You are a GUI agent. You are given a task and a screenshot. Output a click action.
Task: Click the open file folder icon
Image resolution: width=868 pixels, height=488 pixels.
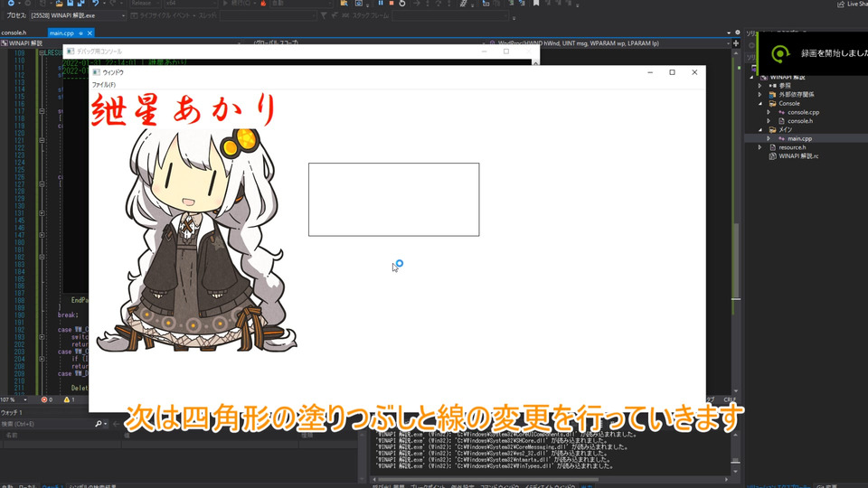[x=59, y=3]
